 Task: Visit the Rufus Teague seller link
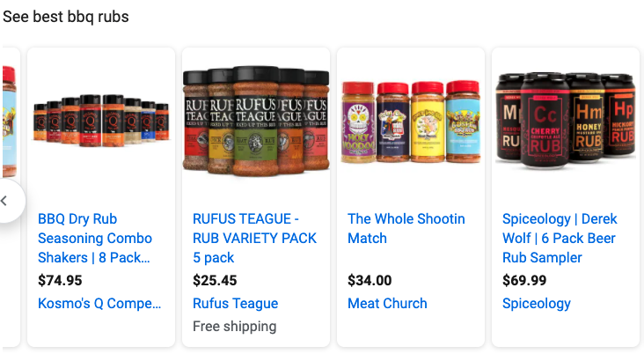pyautogui.click(x=235, y=304)
